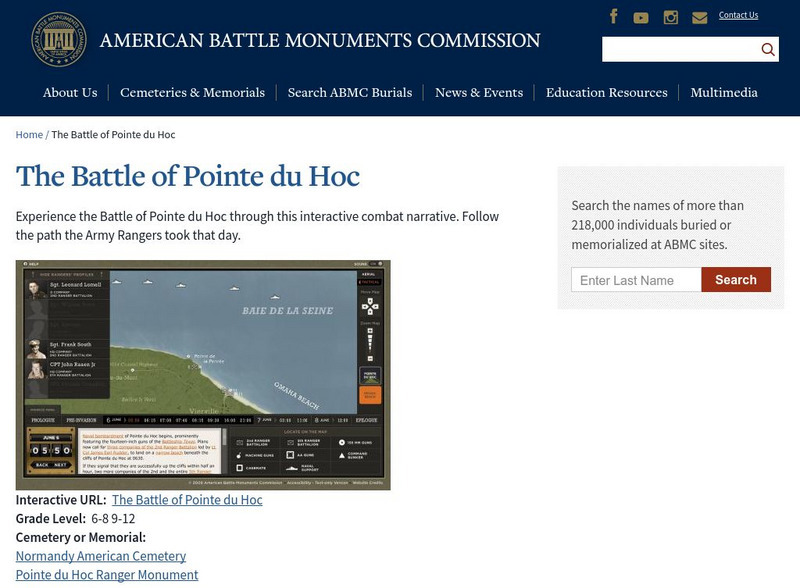This screenshot has height=588, width=800.
Task: Visit the Pointe du Hoc Ranger Monument link
Action: click(x=107, y=575)
